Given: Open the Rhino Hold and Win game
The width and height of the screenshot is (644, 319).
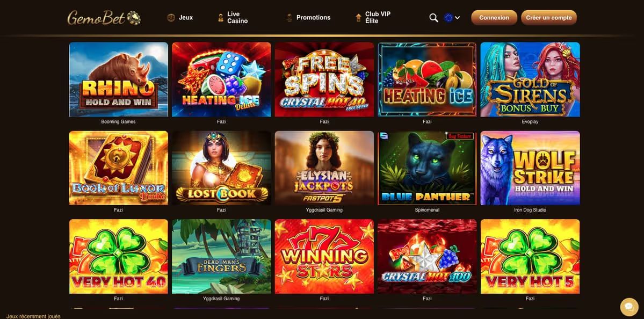Looking at the screenshot, I should click(x=118, y=79).
